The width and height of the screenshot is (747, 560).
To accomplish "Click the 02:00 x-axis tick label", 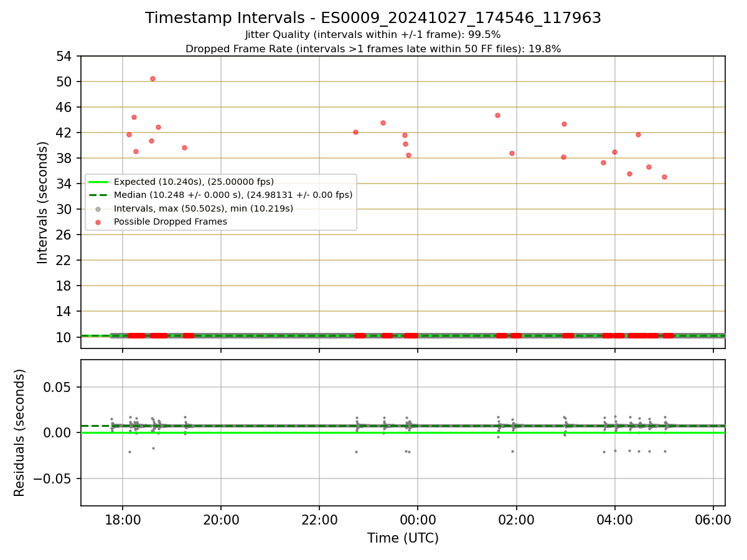I will coord(517,520).
